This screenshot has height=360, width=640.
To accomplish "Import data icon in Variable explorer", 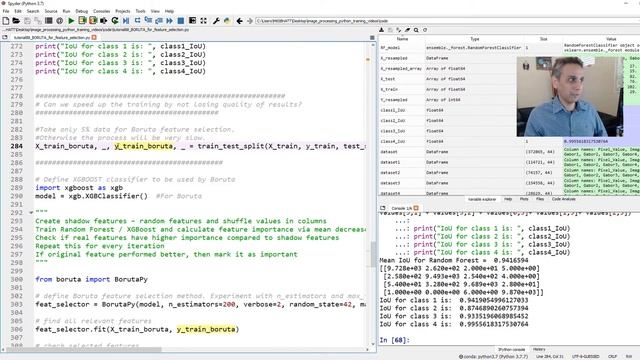I will [382, 30].
